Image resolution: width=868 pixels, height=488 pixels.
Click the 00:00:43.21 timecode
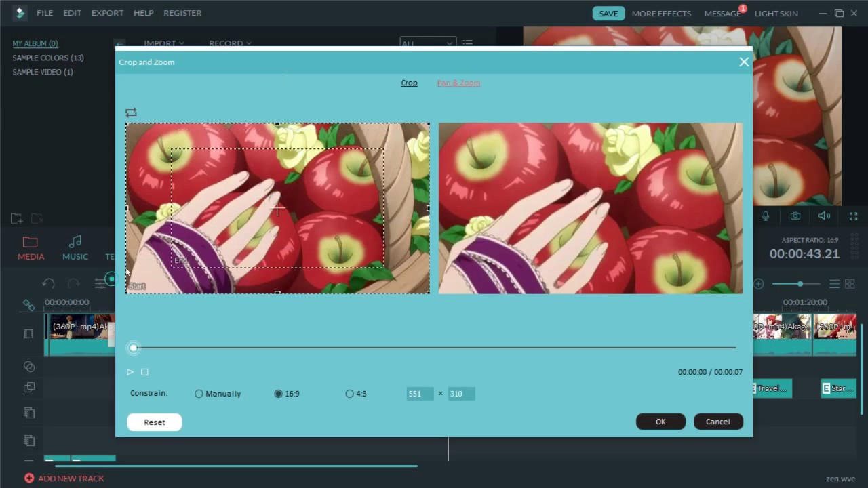(x=804, y=254)
